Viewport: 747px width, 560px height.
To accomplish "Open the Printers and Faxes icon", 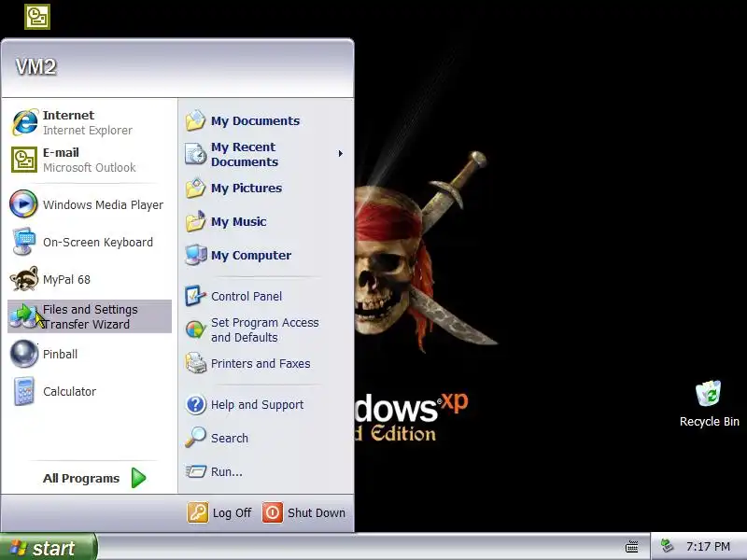I will [195, 363].
